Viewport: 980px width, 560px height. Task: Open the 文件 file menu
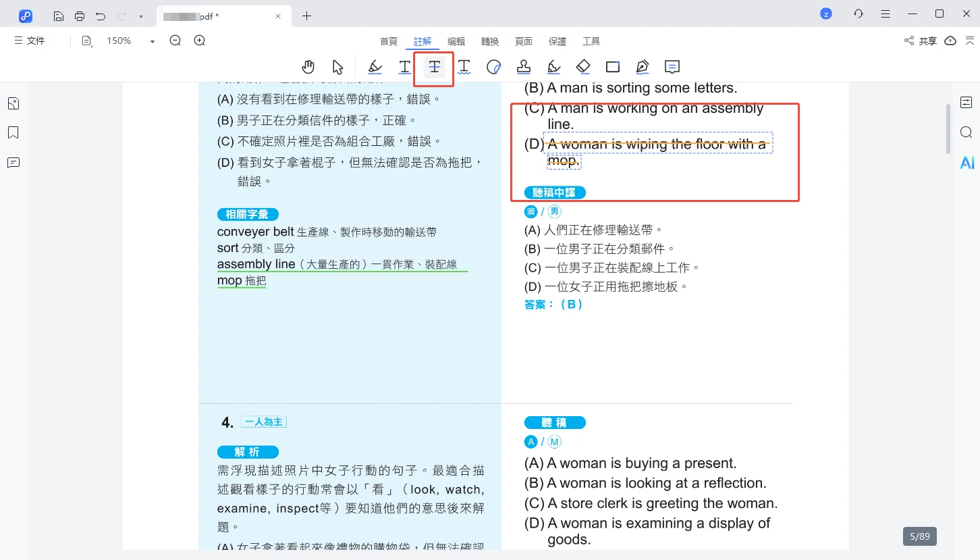(x=30, y=41)
